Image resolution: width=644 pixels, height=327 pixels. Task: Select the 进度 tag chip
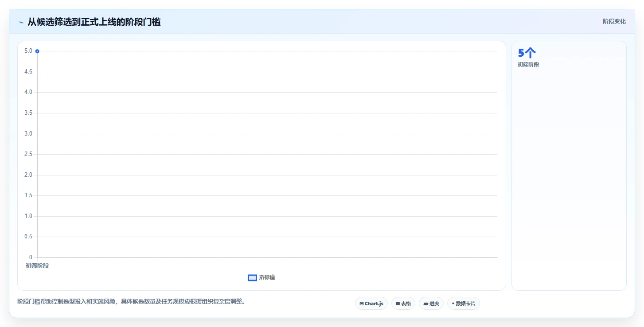click(431, 304)
